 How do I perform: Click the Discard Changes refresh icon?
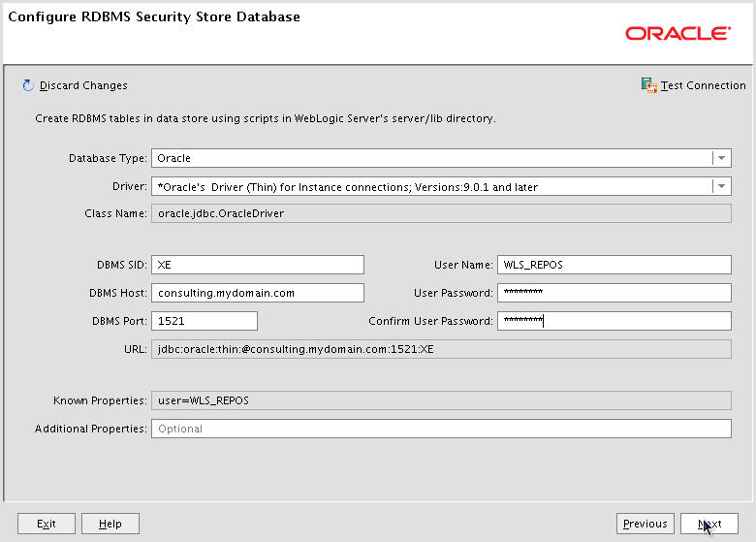(28, 85)
